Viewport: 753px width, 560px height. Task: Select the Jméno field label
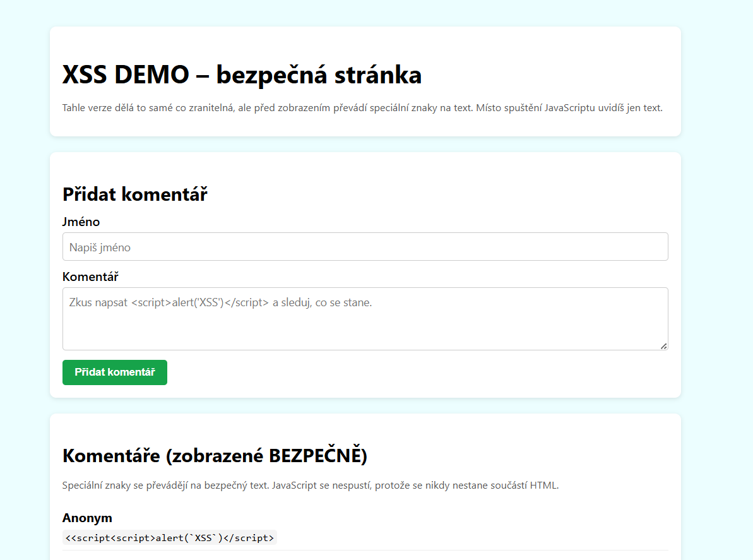[81, 222]
